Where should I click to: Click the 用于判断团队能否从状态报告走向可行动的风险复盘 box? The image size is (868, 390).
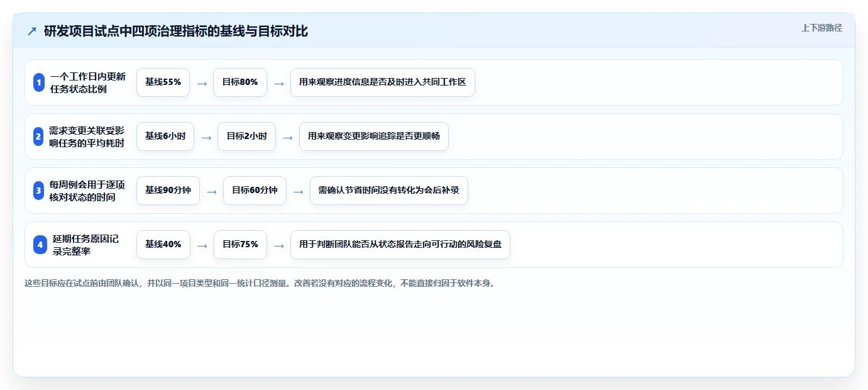click(x=400, y=245)
